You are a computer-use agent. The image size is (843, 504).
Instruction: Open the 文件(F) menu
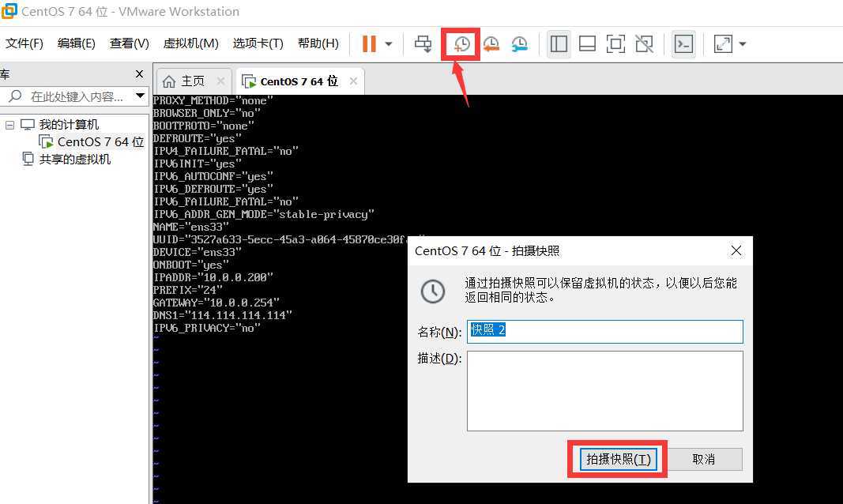[24, 43]
